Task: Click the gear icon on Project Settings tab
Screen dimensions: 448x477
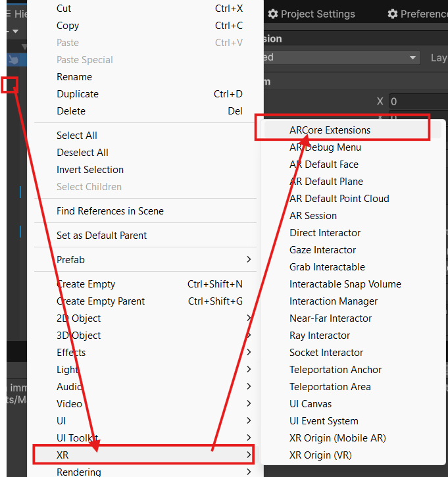Action: [x=272, y=14]
